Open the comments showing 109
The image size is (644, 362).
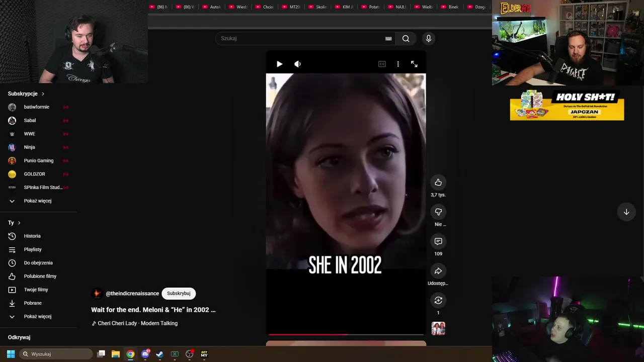coord(438,241)
